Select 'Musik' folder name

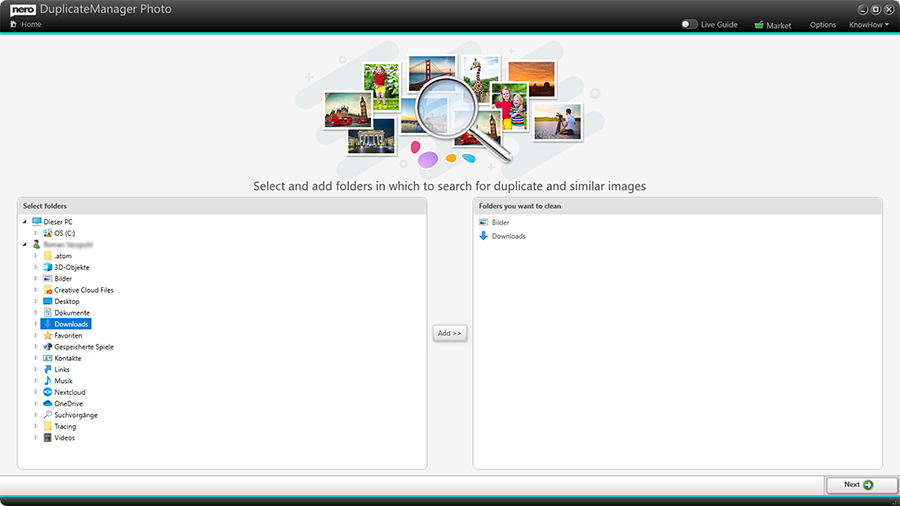(x=63, y=381)
